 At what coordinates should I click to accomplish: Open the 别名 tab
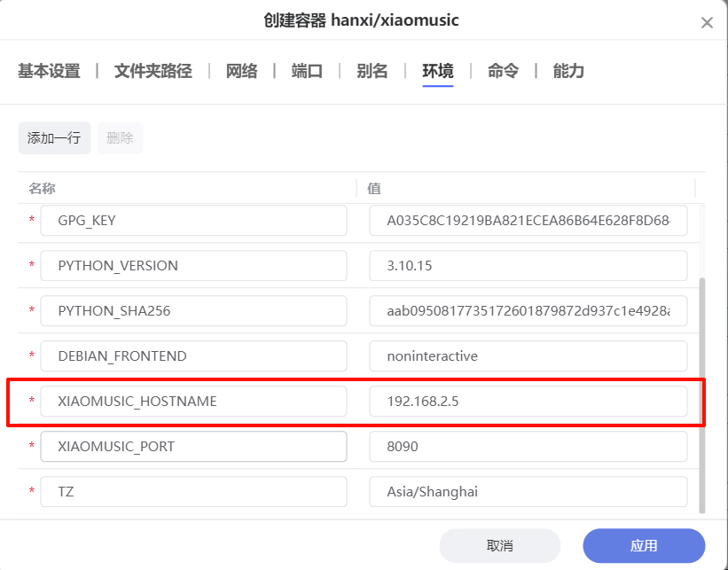point(372,71)
